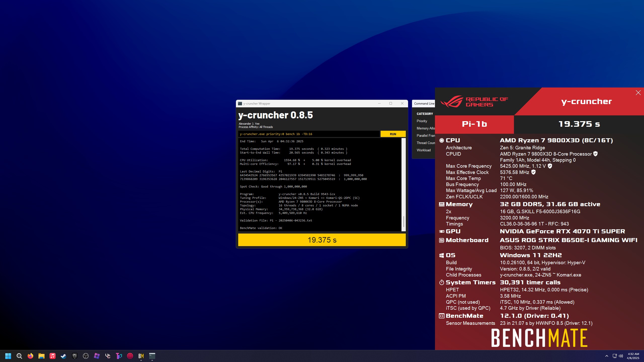Open the volume tray icon
644x362 pixels.
tap(621, 356)
